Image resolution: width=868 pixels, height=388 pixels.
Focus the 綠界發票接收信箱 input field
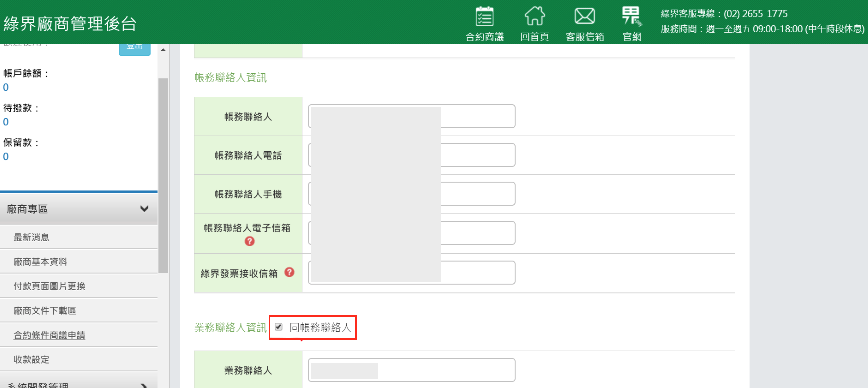[411, 272]
